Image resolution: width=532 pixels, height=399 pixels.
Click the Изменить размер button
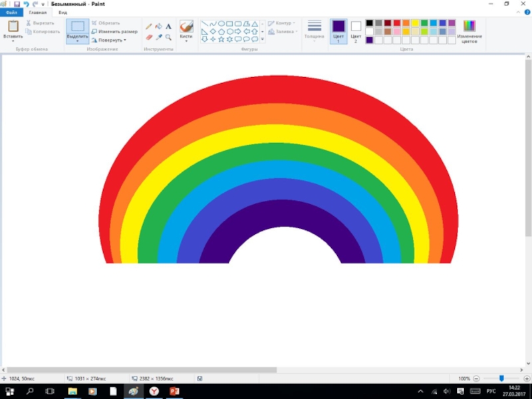(114, 31)
